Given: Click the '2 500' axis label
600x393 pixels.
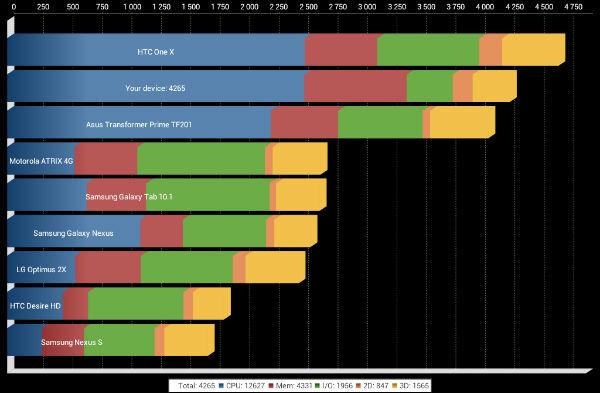Looking at the screenshot, I should coord(308,7).
